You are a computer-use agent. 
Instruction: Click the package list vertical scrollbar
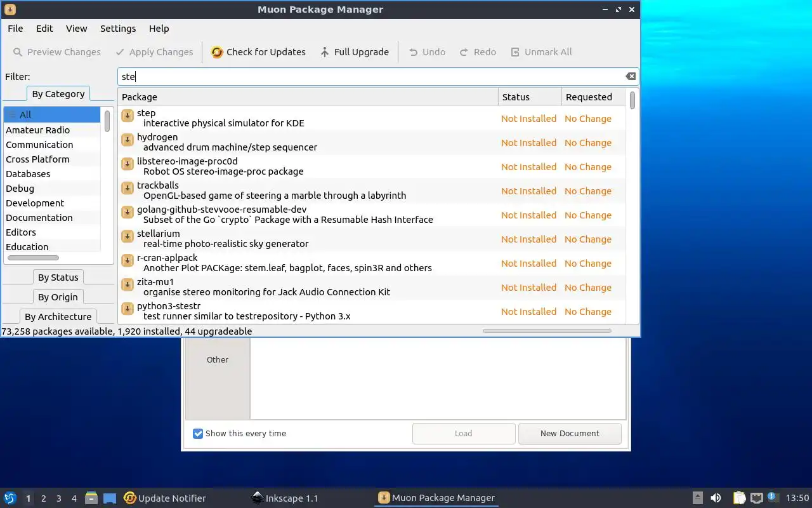click(x=632, y=100)
